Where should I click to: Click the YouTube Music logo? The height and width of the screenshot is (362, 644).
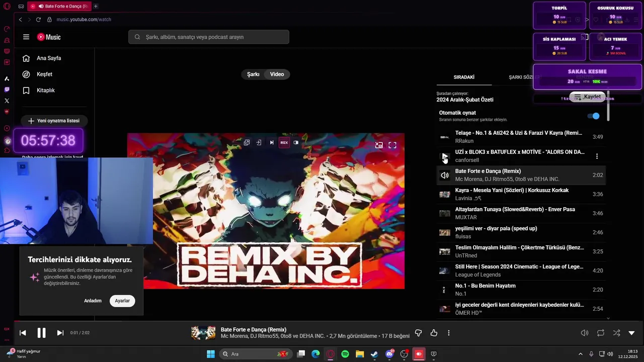(49, 37)
